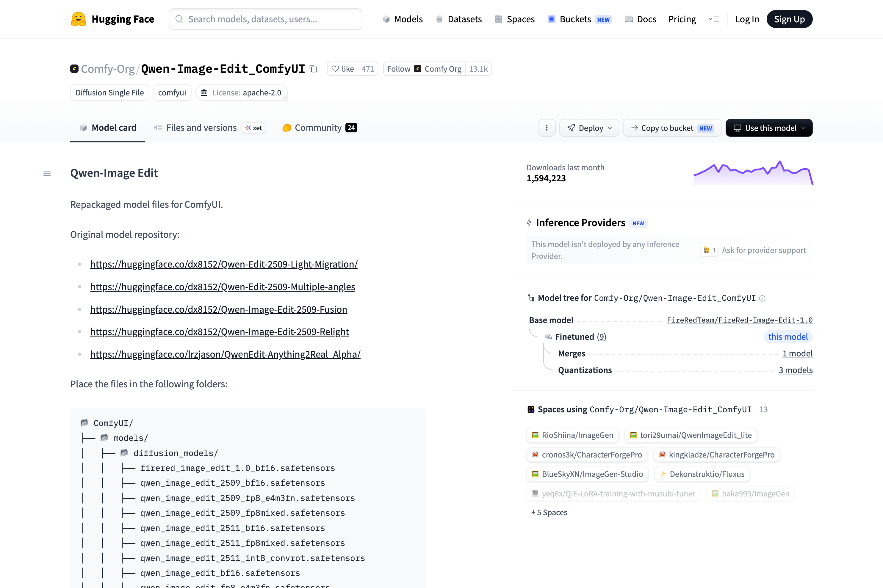
Task: Go to Models in top navigation
Action: click(403, 19)
